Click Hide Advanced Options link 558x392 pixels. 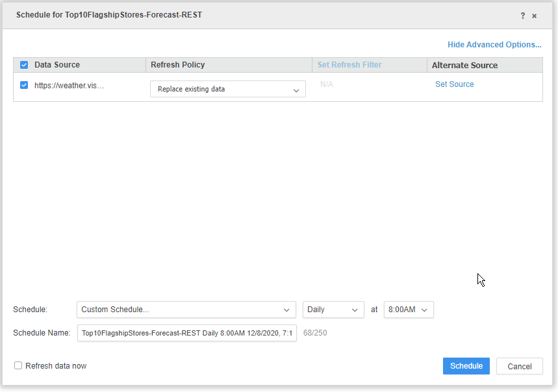click(494, 44)
